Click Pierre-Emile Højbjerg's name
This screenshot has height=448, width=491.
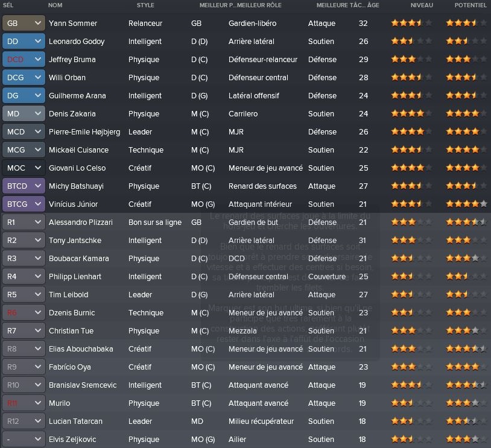(x=84, y=132)
